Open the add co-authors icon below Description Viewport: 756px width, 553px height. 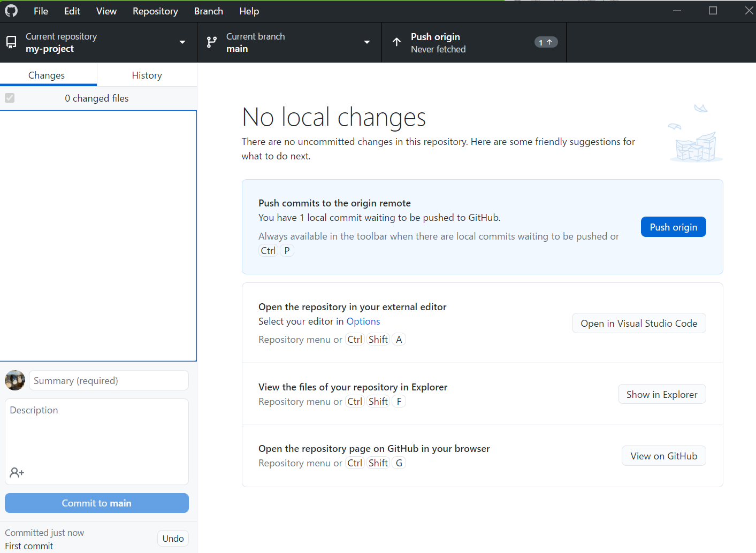[17, 472]
